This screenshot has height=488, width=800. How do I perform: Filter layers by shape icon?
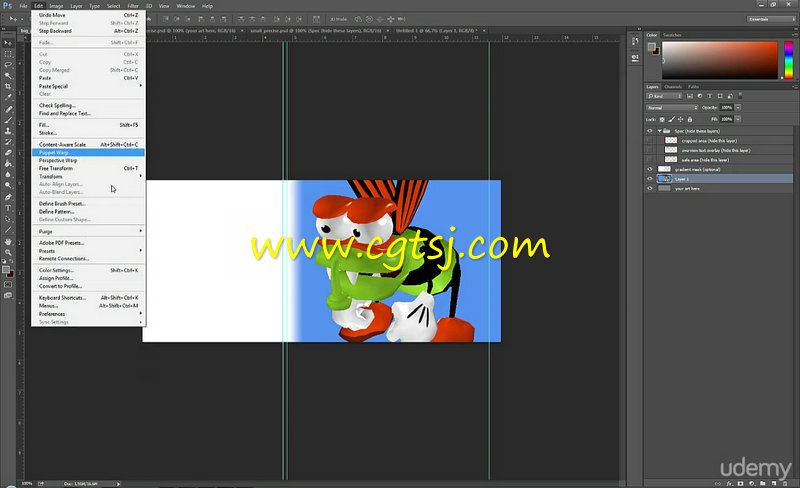point(720,96)
